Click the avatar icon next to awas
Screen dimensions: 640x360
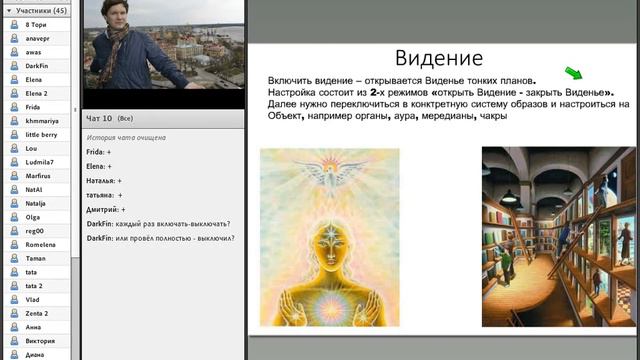14,52
